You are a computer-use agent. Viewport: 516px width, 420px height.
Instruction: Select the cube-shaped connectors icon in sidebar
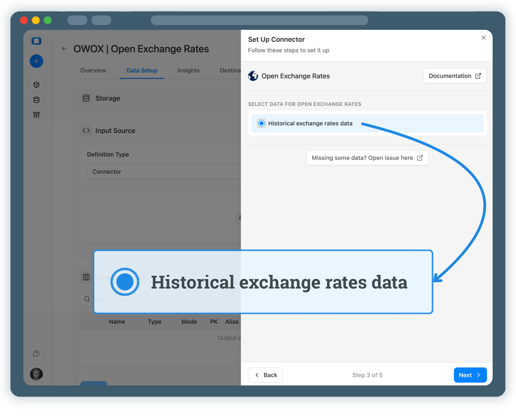point(36,84)
